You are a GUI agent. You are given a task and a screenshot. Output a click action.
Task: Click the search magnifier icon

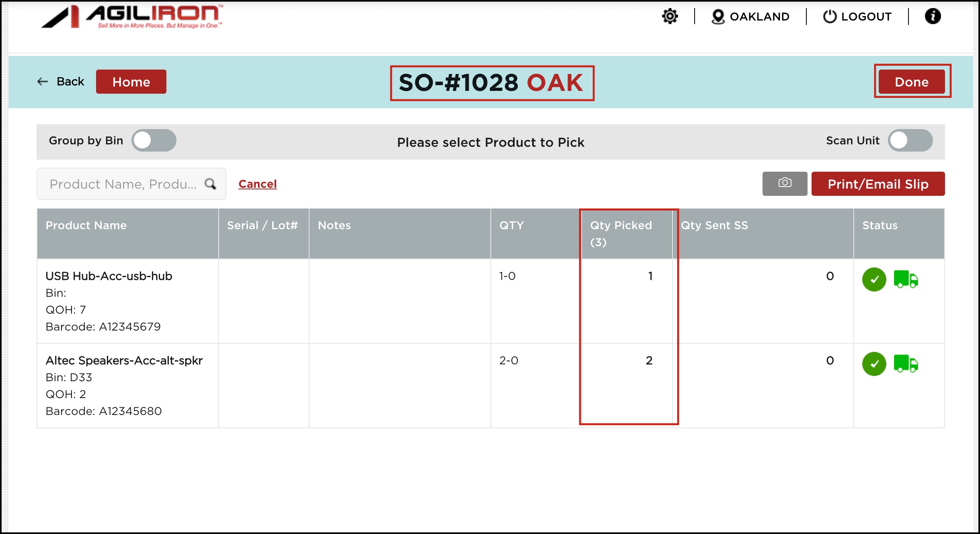210,184
